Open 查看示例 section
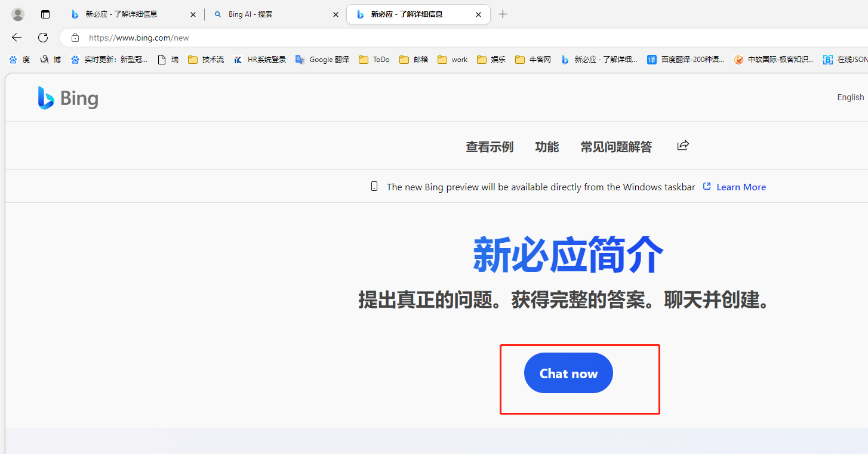This screenshot has height=454, width=868. [490, 147]
